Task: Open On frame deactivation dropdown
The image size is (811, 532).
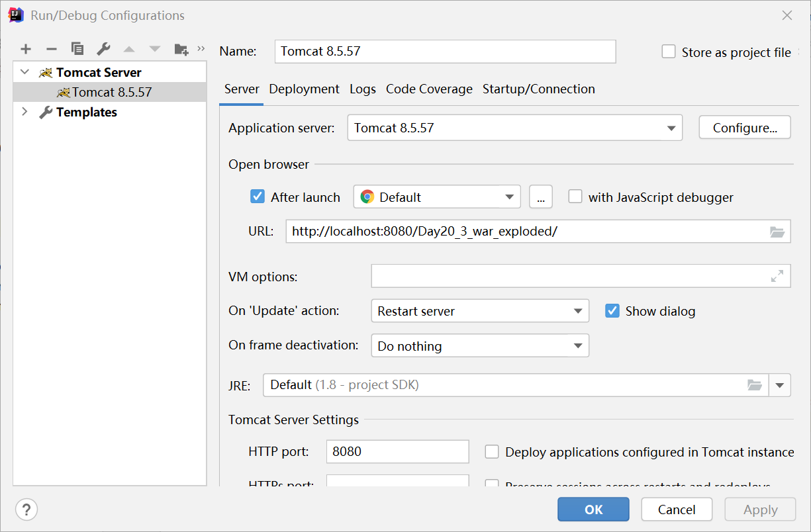Action: pos(480,346)
